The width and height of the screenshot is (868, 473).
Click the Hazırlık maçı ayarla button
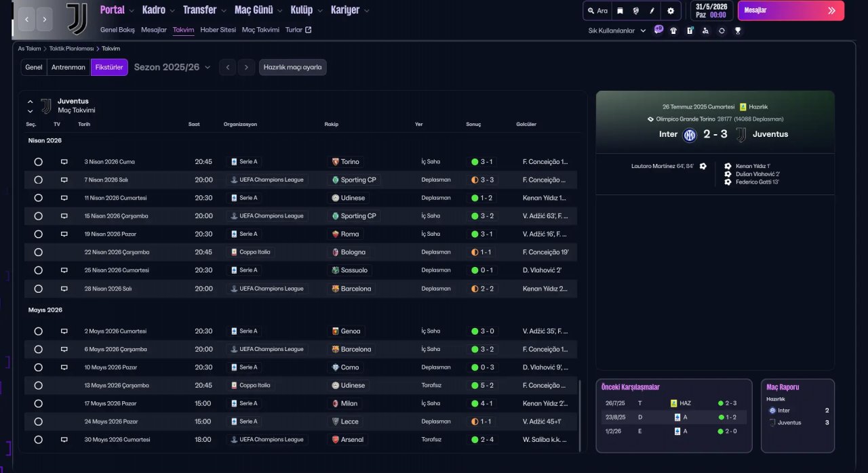coord(292,67)
